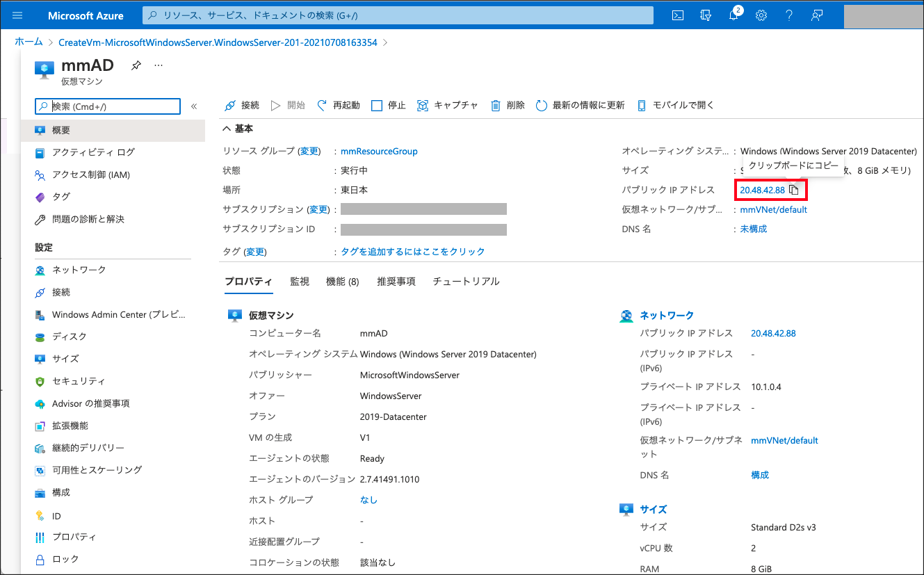This screenshot has height=575, width=924.
Task: Click 削除 to delete the VM
Action: click(x=508, y=105)
